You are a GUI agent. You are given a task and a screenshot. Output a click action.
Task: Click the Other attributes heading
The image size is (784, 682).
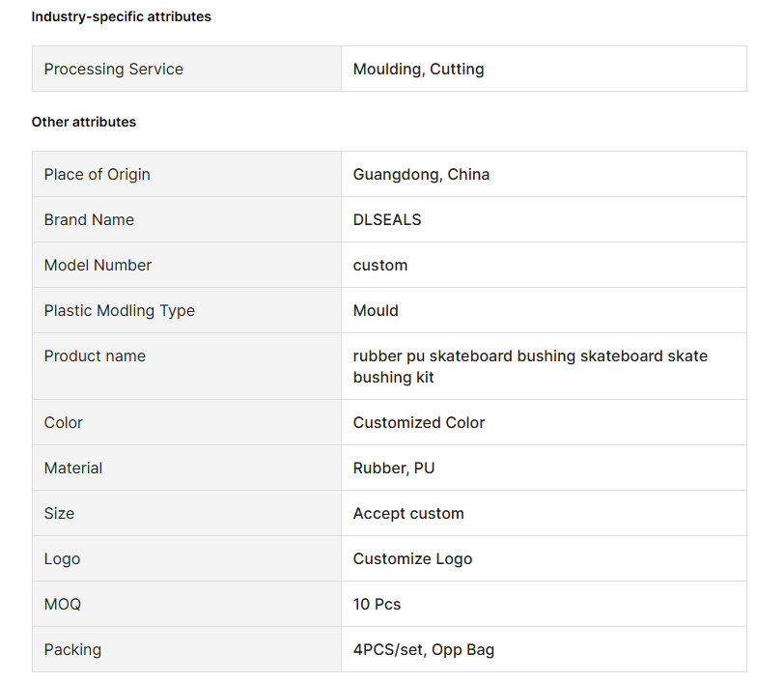[83, 122]
